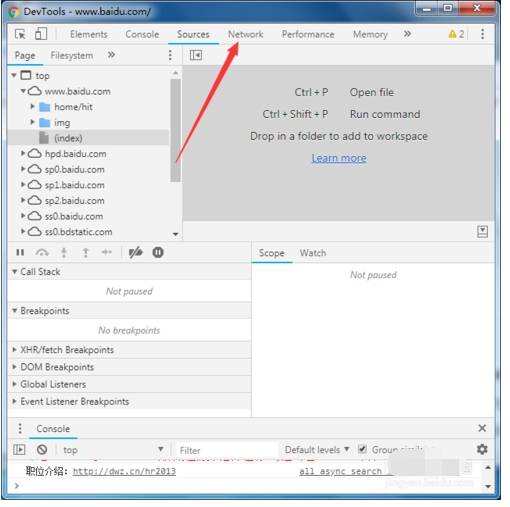The image size is (510, 507).
Task: Click the console Filter input field
Action: [227, 450]
